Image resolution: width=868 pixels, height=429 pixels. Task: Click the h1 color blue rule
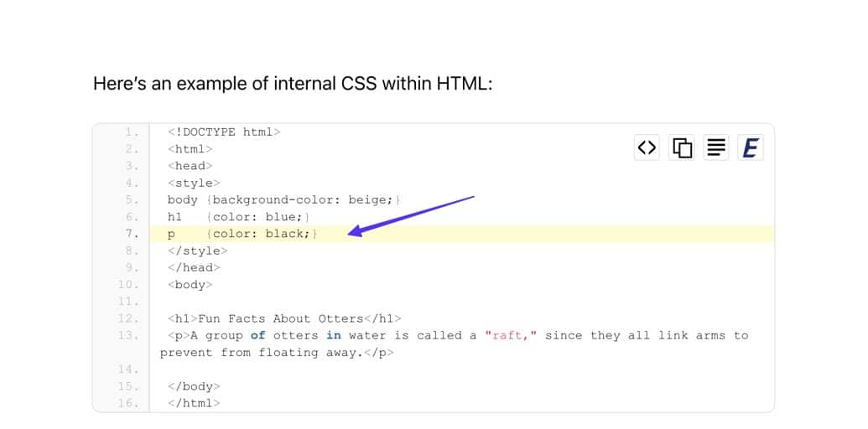(242, 216)
